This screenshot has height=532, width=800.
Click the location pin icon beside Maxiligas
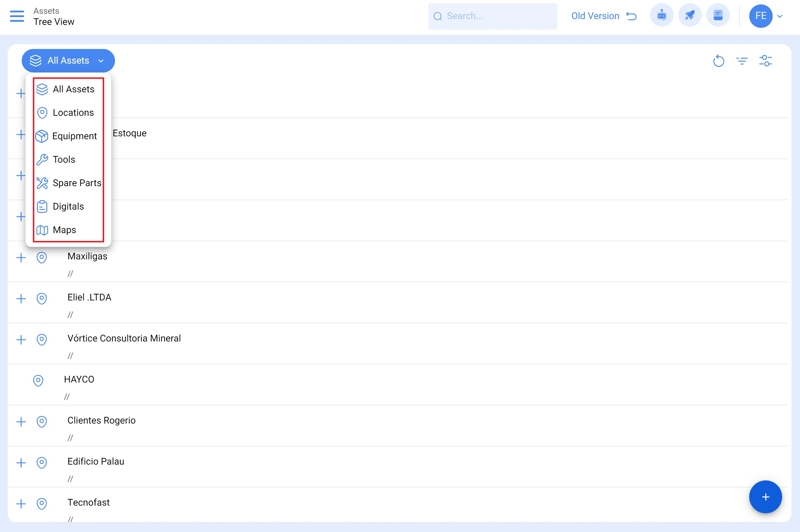coord(42,258)
